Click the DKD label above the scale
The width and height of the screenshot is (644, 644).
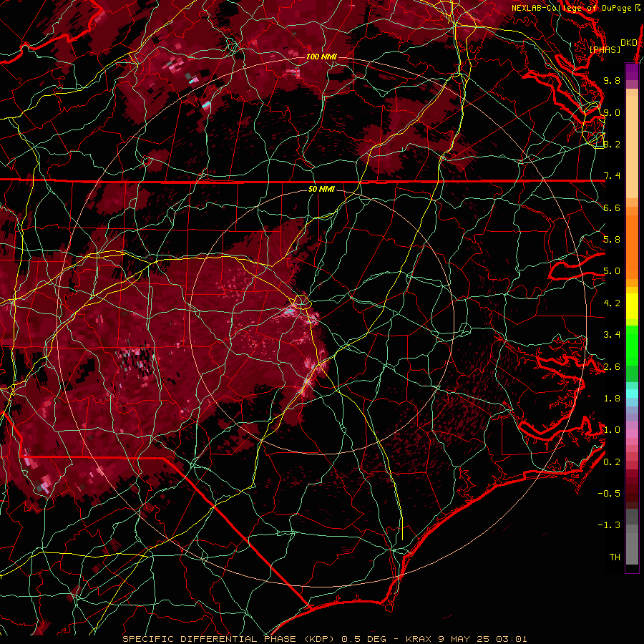629,43
